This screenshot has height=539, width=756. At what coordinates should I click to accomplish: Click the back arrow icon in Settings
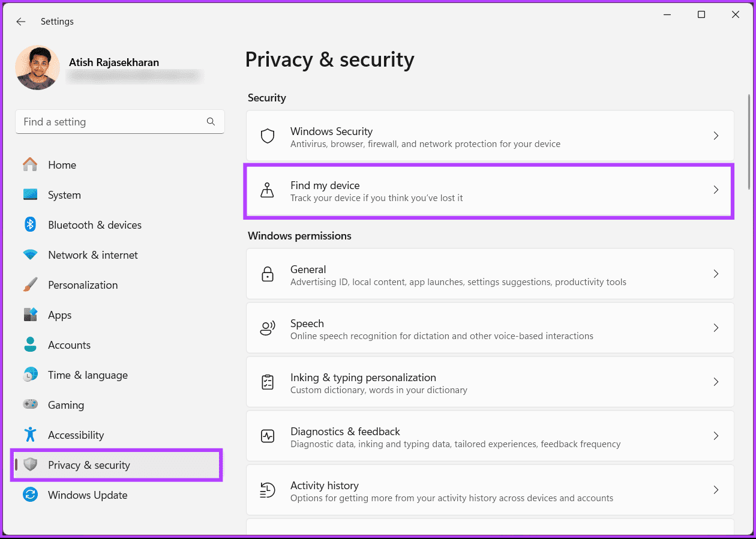tap(21, 22)
